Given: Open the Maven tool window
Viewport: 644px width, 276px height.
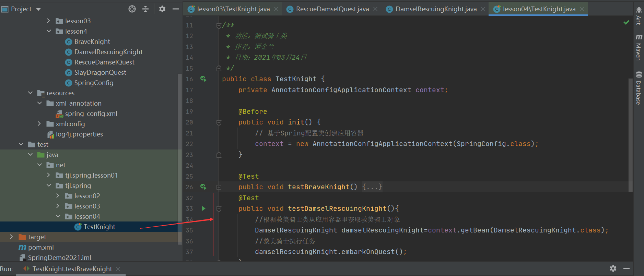Looking at the screenshot, I should pos(639,47).
